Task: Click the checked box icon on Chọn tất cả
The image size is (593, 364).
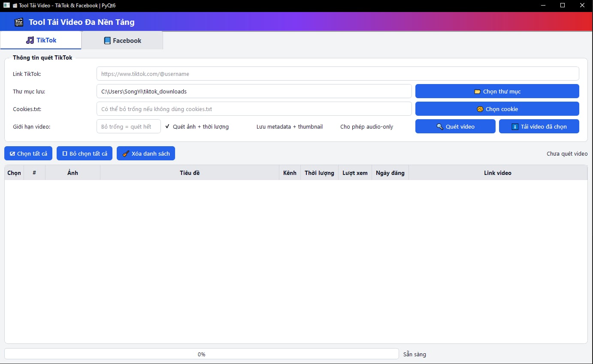Action: [12, 153]
